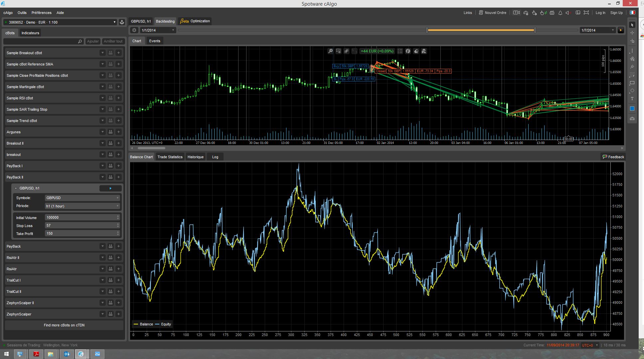This screenshot has width=644, height=359.
Task: Select the rectangle drawing tool
Action: [632, 83]
